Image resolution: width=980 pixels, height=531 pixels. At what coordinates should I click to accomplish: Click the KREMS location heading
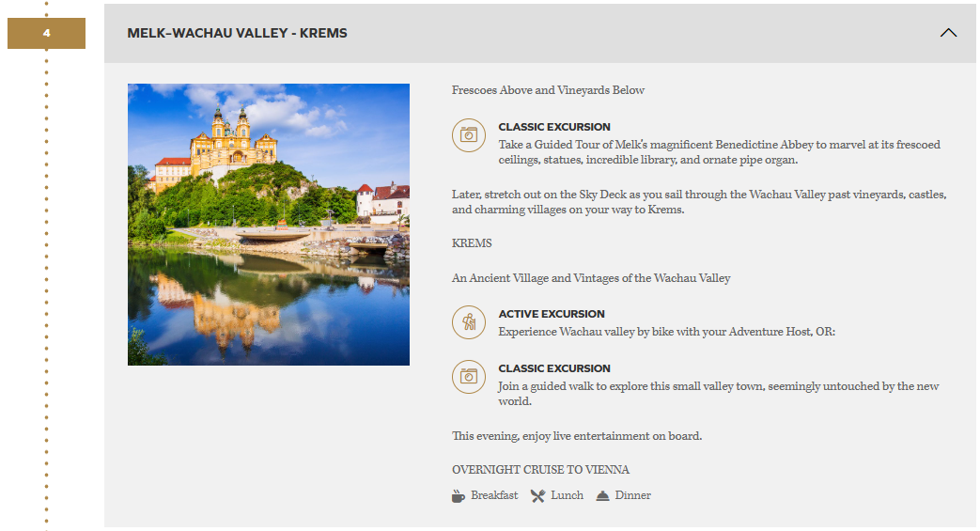pyautogui.click(x=472, y=243)
